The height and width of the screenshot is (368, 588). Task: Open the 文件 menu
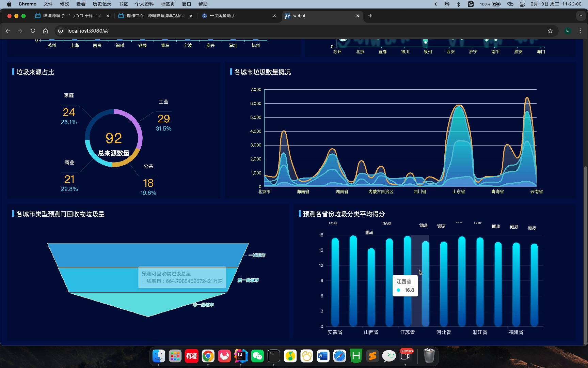pos(48,4)
